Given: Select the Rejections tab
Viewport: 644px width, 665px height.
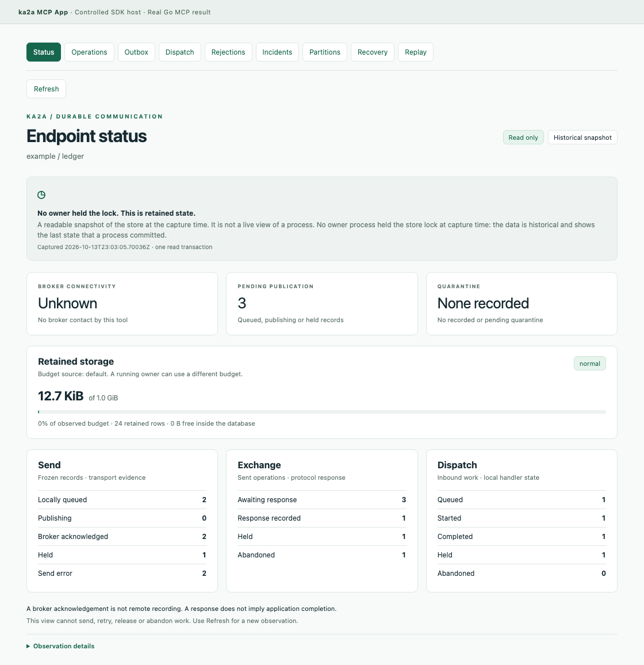Looking at the screenshot, I should [228, 52].
